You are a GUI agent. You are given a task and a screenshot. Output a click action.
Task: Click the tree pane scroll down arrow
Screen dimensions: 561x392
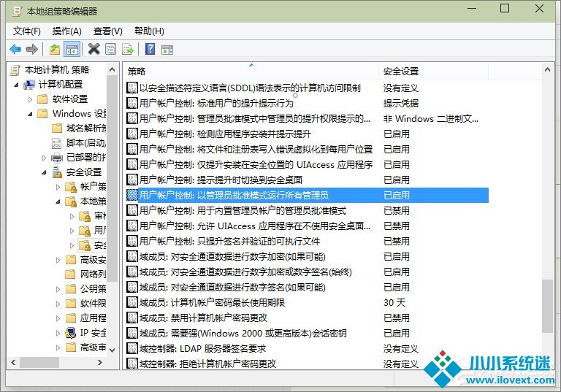click(112, 350)
